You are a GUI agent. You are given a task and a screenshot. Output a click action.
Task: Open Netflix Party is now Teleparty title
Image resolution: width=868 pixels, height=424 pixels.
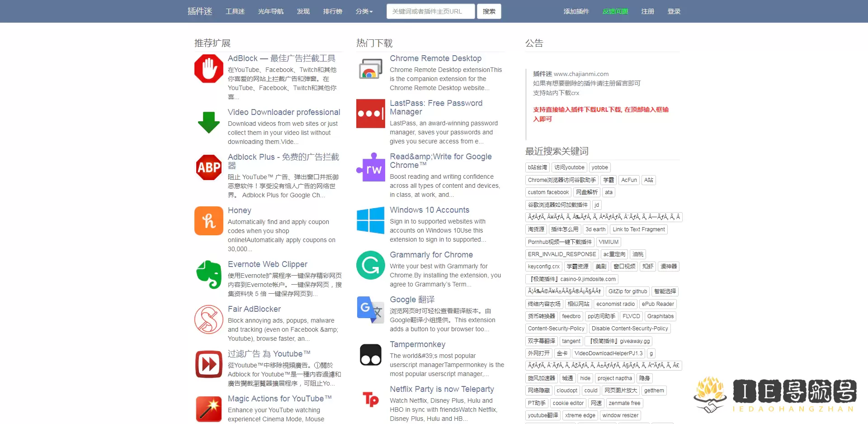pos(442,389)
